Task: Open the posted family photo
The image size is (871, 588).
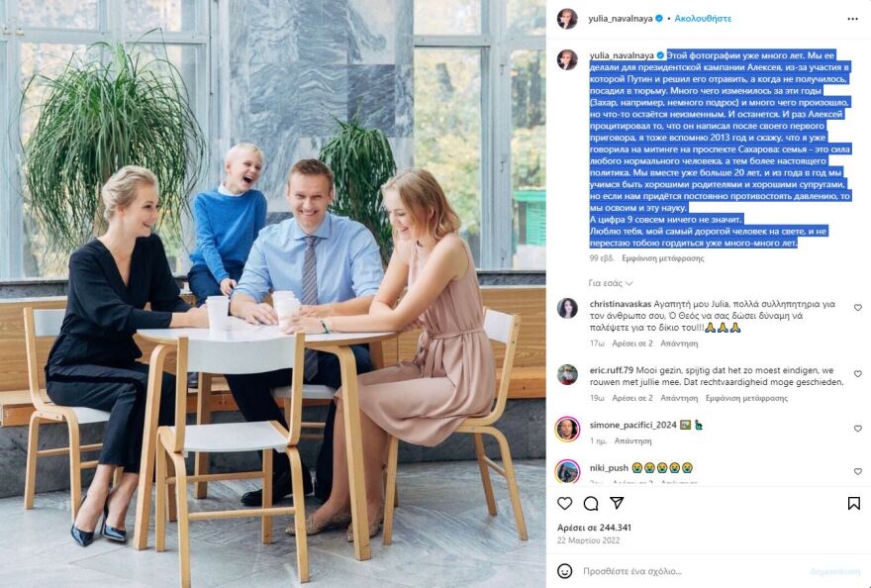Action: point(273,294)
